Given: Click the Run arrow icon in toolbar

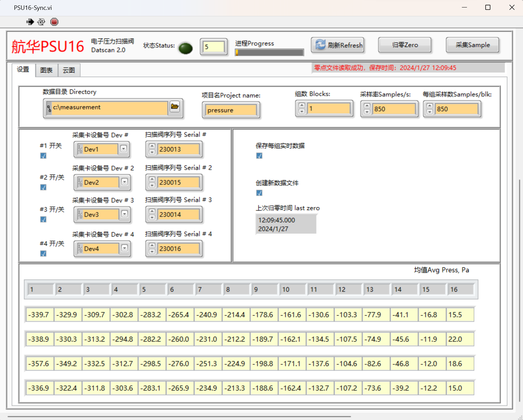Looking at the screenshot, I should [30, 22].
